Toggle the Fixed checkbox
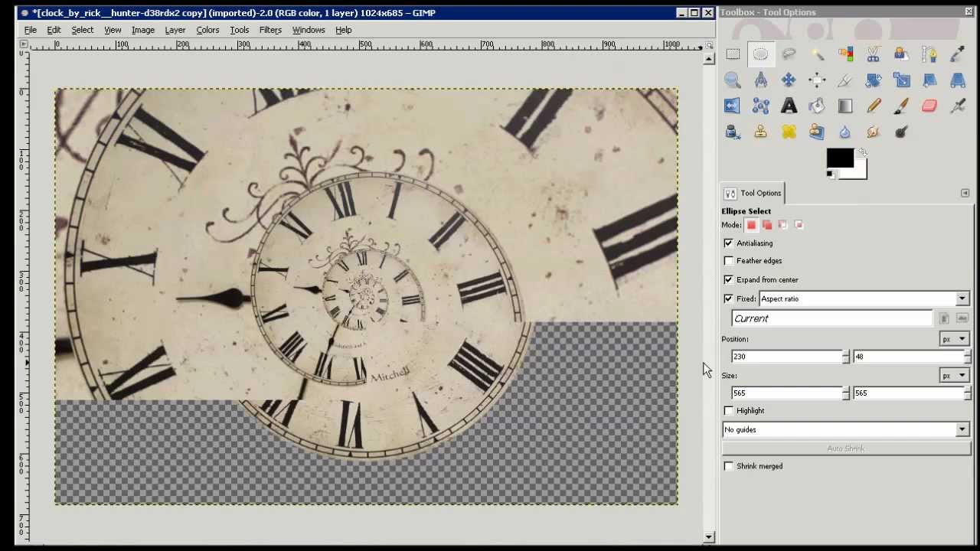The width and height of the screenshot is (980, 551). pos(728,299)
